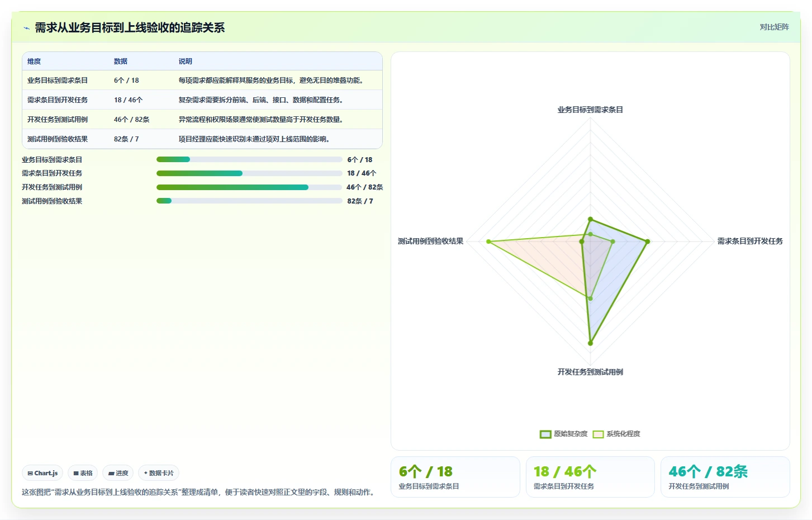This screenshot has height=520, width=812.
Task: Click progress bar for 测试用例到验收结果
Action: point(249,201)
